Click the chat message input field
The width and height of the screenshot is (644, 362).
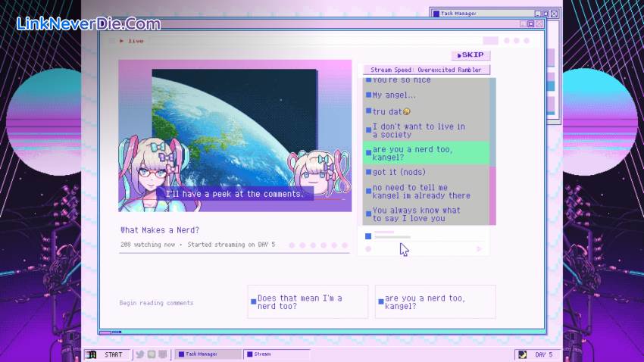424,236
